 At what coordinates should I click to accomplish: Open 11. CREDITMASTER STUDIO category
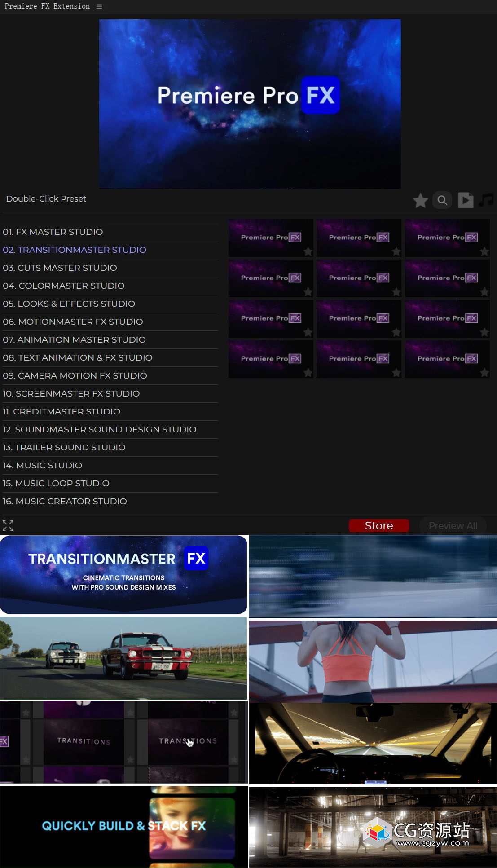pos(110,411)
